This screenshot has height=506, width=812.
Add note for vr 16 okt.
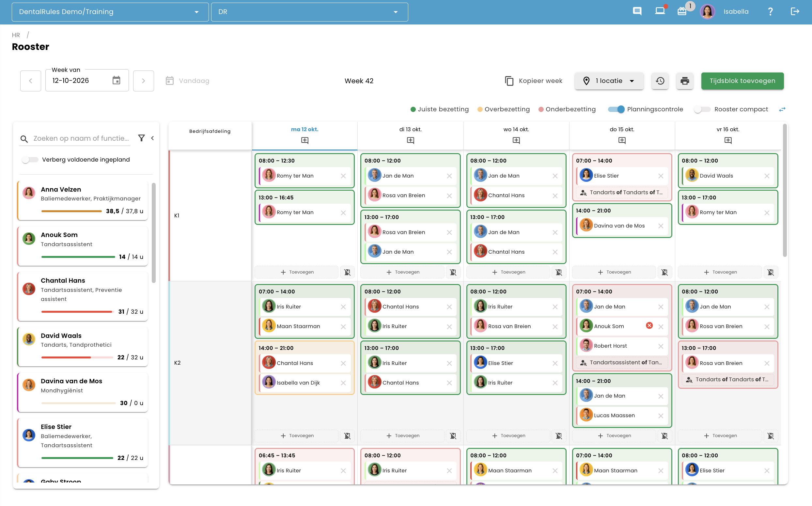pos(728,140)
